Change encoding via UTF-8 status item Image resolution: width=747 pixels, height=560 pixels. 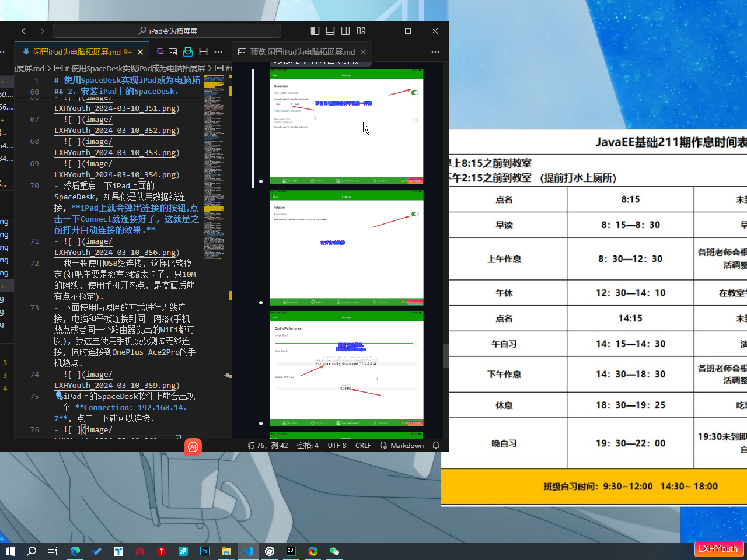(x=337, y=445)
